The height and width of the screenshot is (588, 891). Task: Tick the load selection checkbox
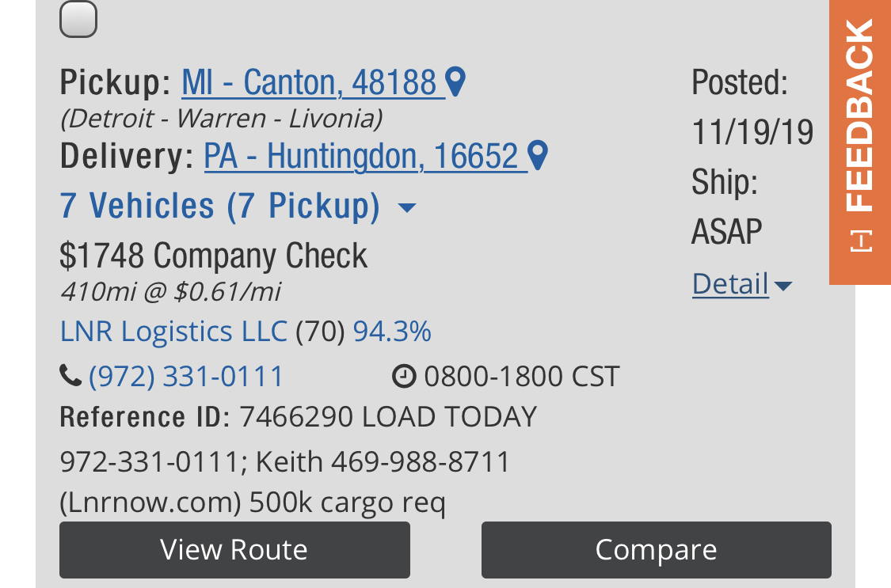click(x=78, y=19)
